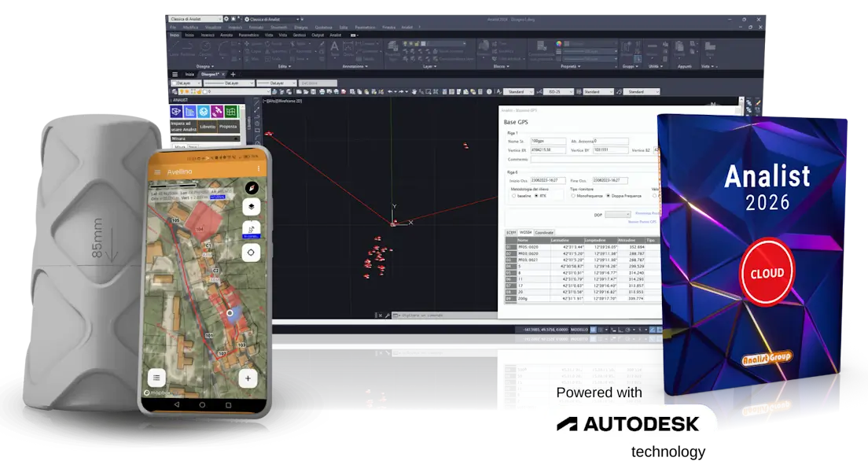Open workspace settings gear icon in title bar

coord(226,19)
